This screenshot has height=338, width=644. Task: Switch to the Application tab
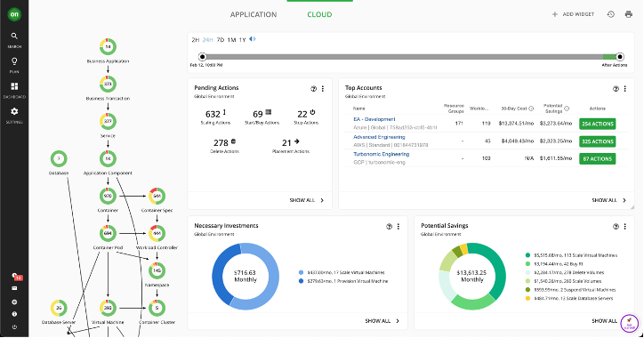[x=254, y=15]
